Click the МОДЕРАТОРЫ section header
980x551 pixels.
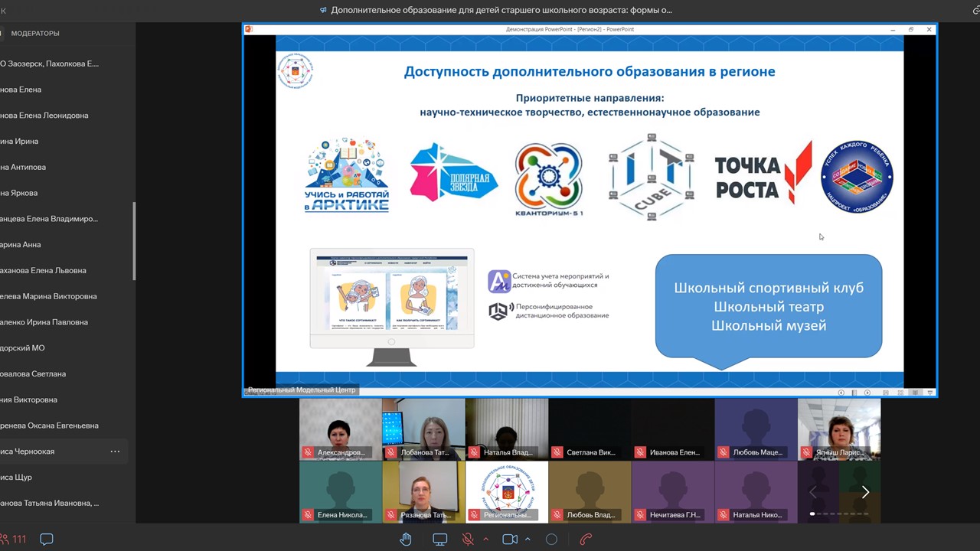(34, 34)
